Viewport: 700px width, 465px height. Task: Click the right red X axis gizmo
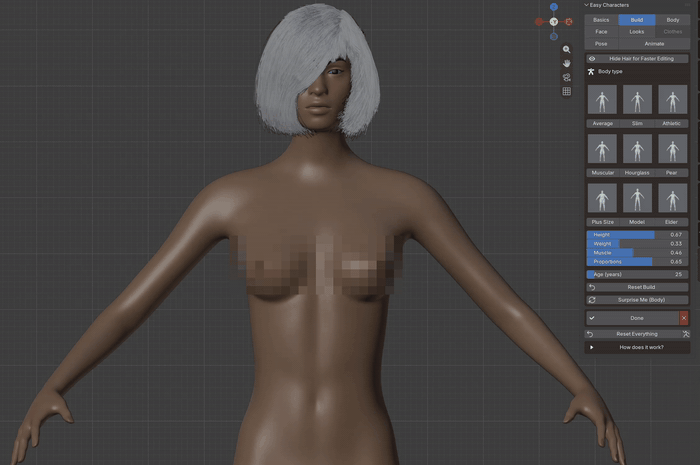click(569, 21)
